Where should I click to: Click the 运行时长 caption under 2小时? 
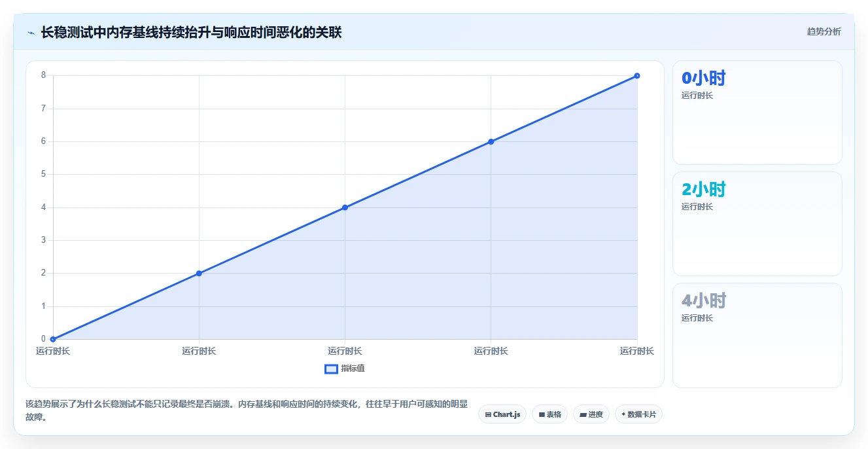(697, 207)
